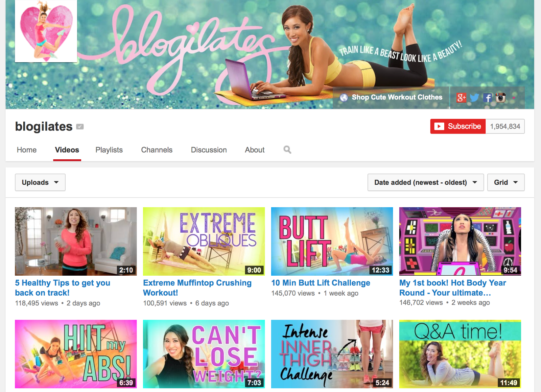Open the Grid view dropdown
Image resolution: width=541 pixels, height=392 pixels.
click(x=506, y=182)
